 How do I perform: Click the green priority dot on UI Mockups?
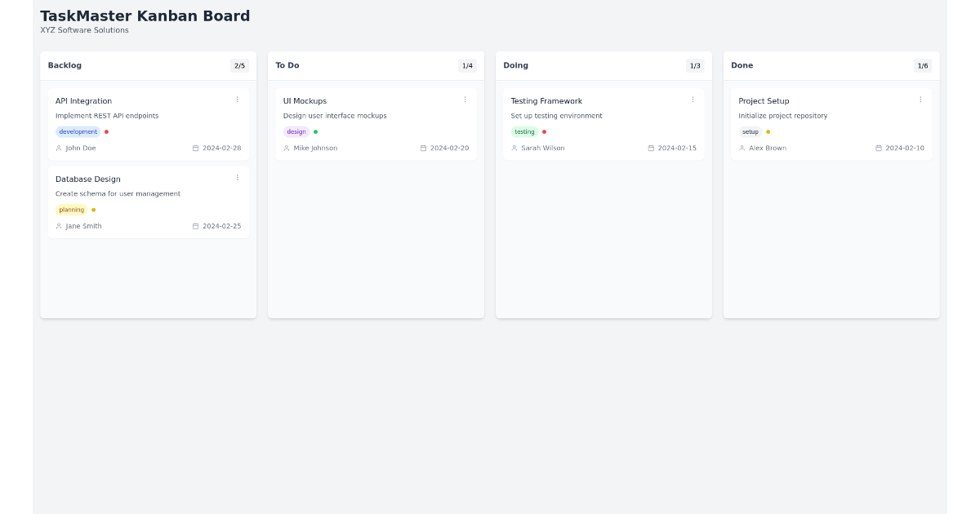coord(315,131)
